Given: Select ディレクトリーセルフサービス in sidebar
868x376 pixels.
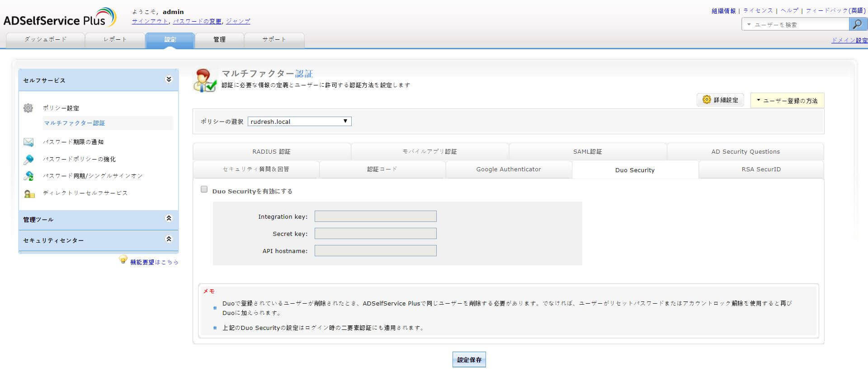Looking at the screenshot, I should click(85, 193).
